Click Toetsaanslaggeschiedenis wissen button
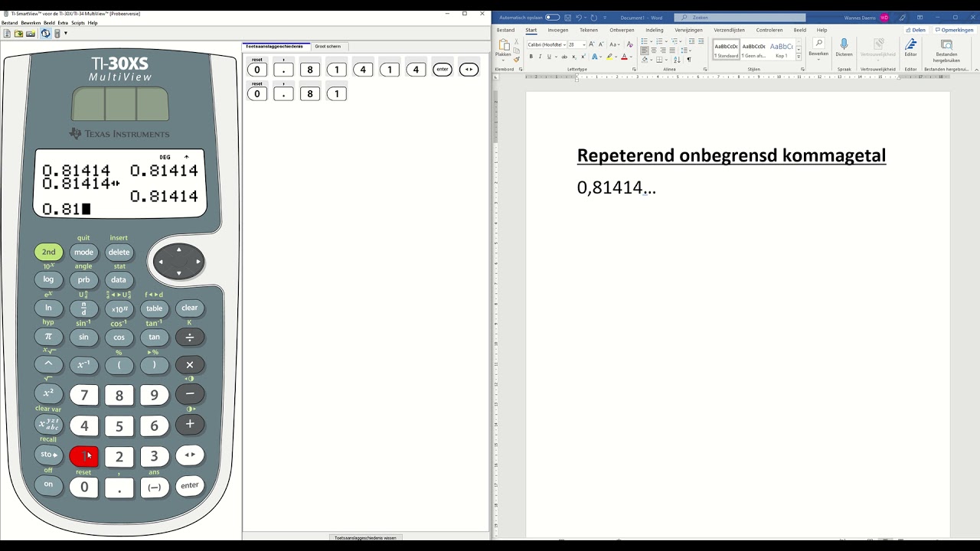Screen dimensions: 980x551 365,538
